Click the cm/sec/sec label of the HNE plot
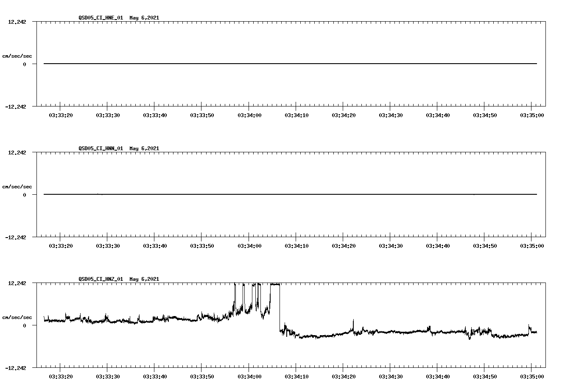The width and height of the screenshot is (576, 392). pos(17,56)
